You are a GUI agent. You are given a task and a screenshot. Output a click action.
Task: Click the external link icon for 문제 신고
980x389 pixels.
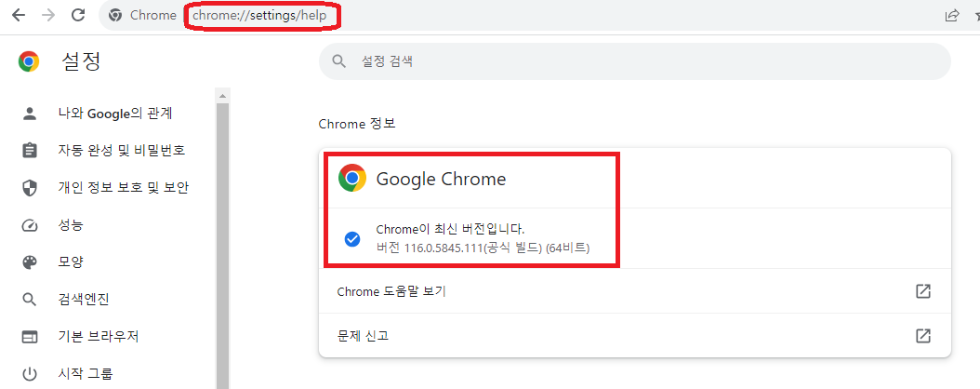(x=923, y=335)
